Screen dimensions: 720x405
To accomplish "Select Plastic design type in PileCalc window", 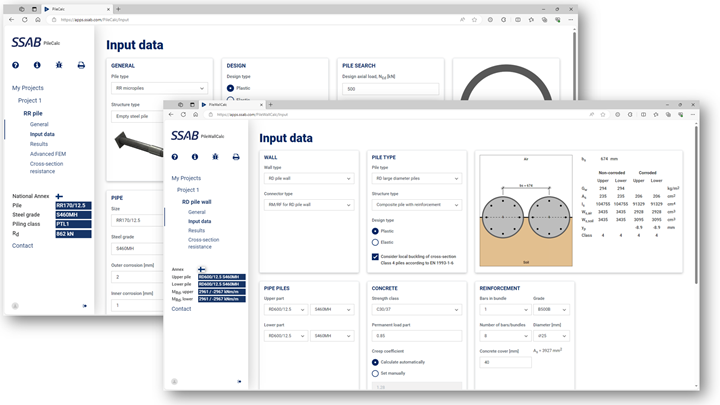I will coord(231,88).
